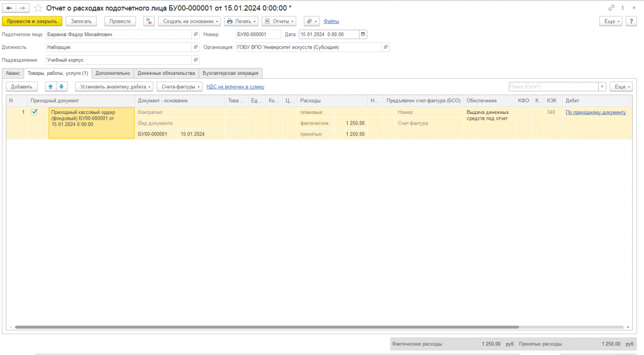Open Организация record via open icon
Screen dimensions: 644x355
tap(386, 47)
